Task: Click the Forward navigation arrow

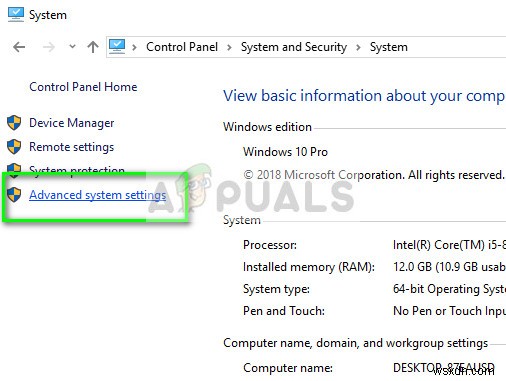Action: (x=49, y=47)
